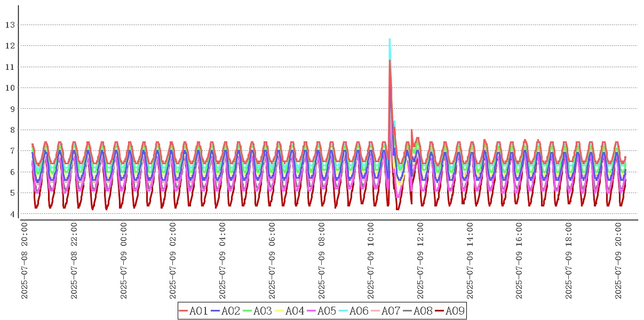The width and height of the screenshot is (644, 320).
Task: Click the cyan spike peak near 12
Action: pos(390,39)
